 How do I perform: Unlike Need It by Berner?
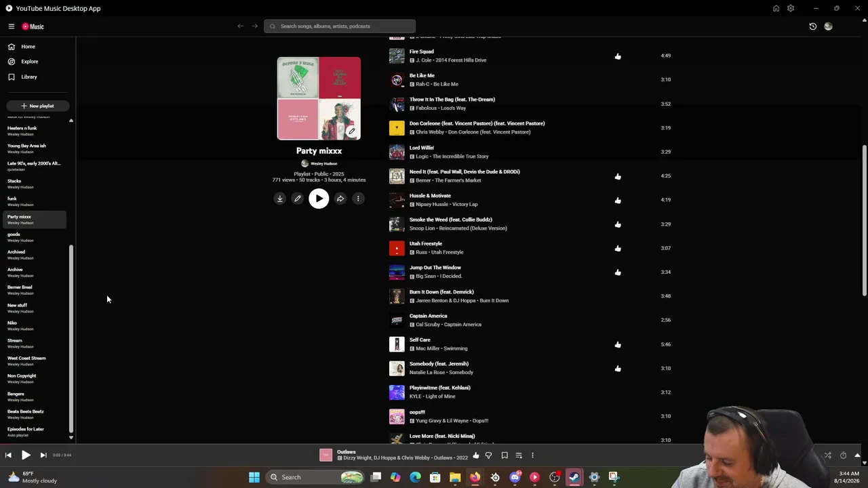pos(618,176)
